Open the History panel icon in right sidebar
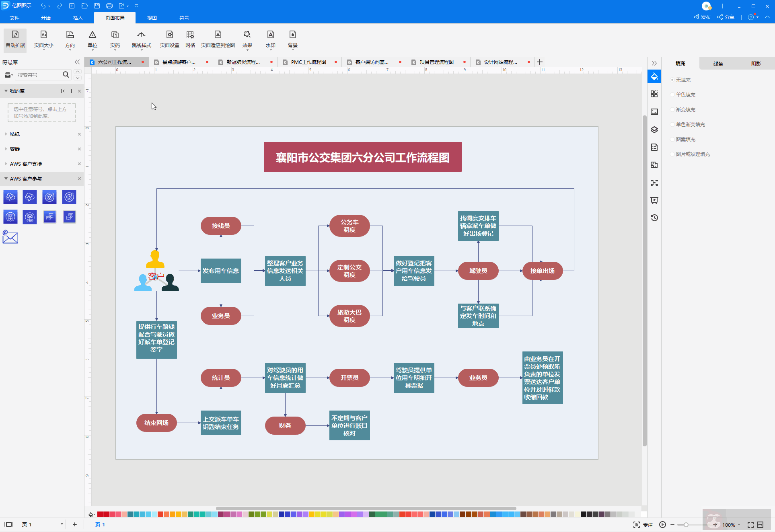 (x=654, y=218)
